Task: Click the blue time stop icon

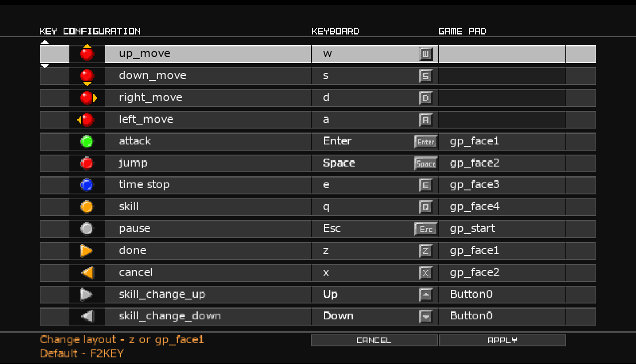Action: pos(87,185)
